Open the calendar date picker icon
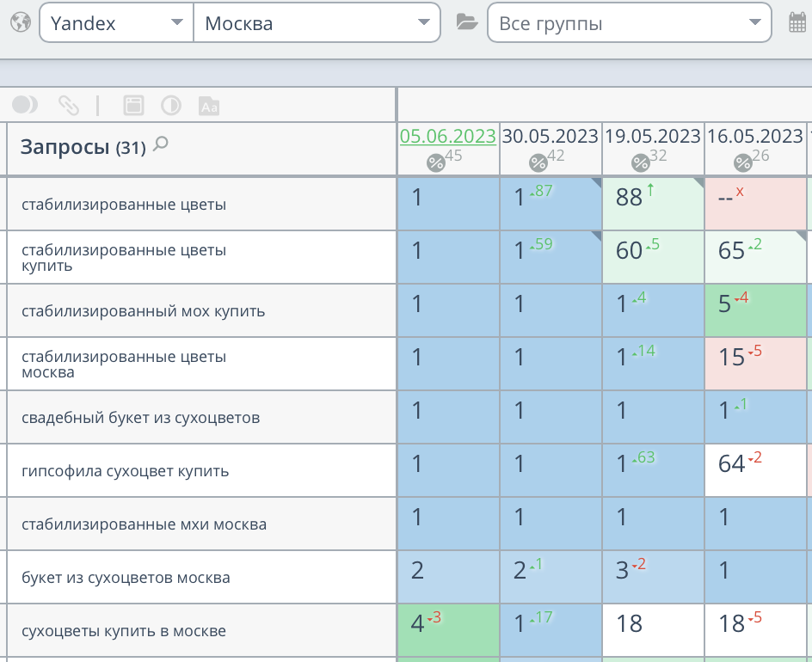The height and width of the screenshot is (662, 812). pos(797,22)
